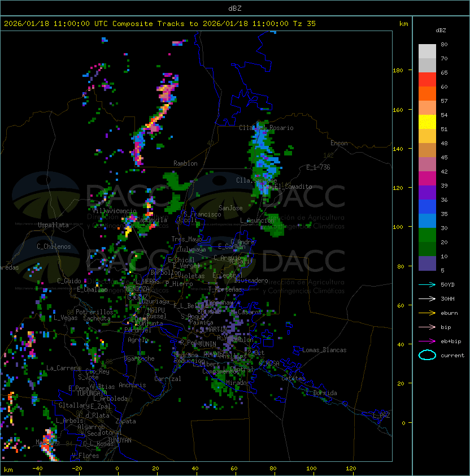The width and height of the screenshot is (470, 476).
Task: Click the MAIPU map label
Action: pyautogui.click(x=156, y=310)
